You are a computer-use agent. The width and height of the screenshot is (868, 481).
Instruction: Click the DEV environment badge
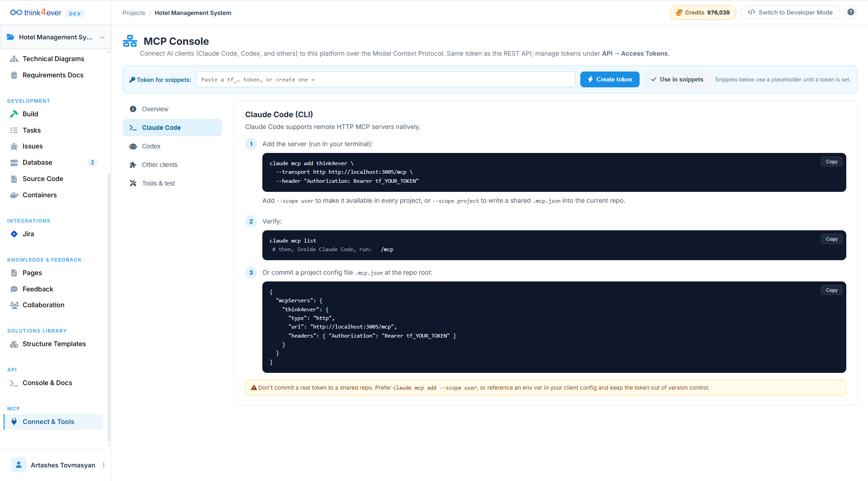tap(75, 14)
